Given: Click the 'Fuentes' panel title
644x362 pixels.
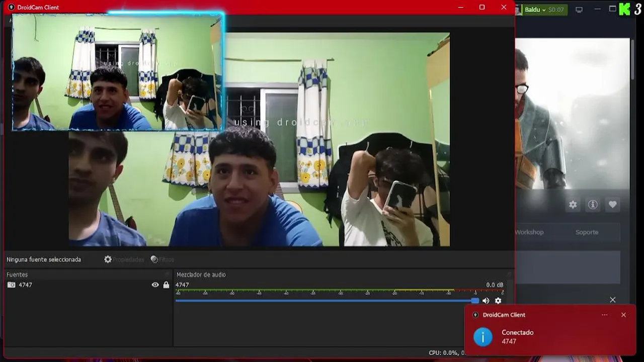Looking at the screenshot, I should (17, 275).
